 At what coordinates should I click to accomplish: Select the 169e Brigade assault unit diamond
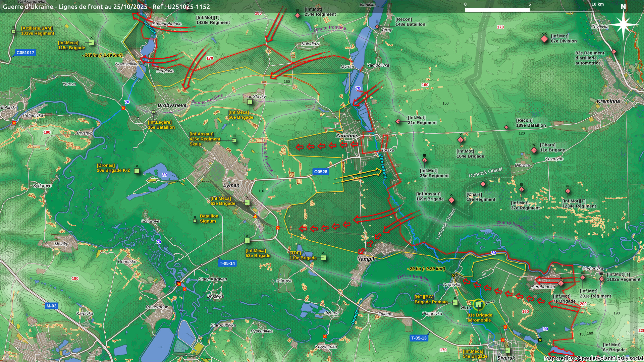point(451,200)
